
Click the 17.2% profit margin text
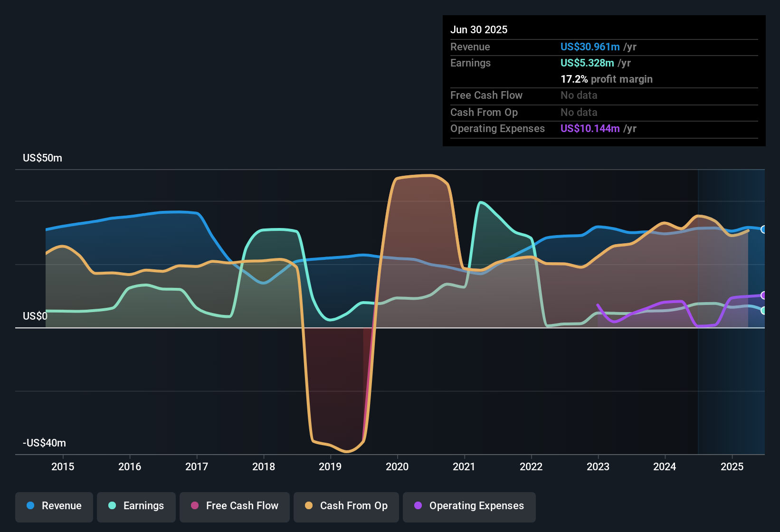click(x=607, y=79)
